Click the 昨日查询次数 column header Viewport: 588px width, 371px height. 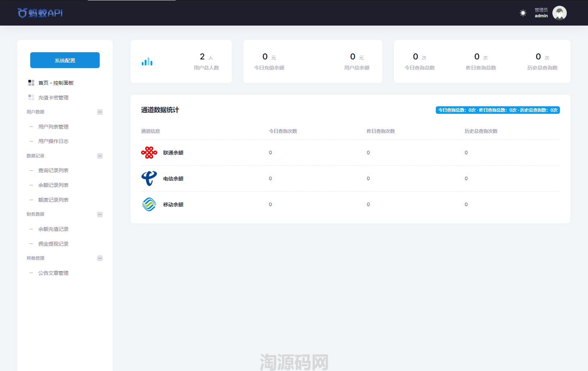[381, 131]
